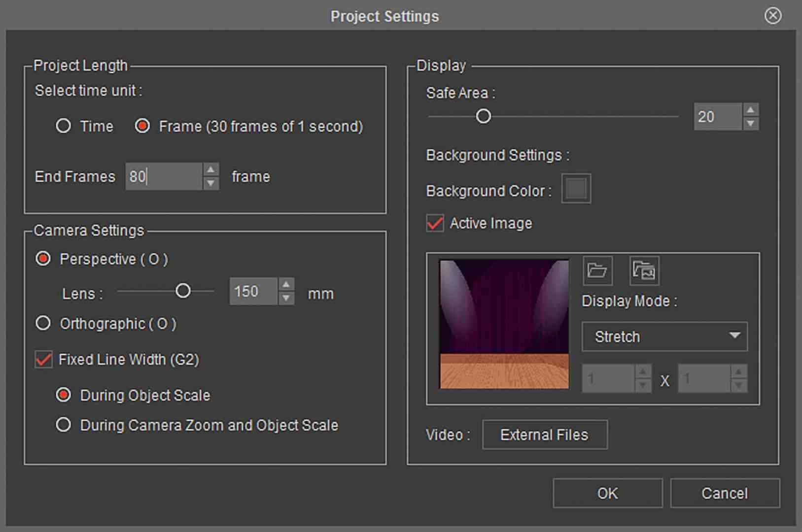Increment Safe Area value with up arrow
The width and height of the screenshot is (802, 532).
pos(750,110)
